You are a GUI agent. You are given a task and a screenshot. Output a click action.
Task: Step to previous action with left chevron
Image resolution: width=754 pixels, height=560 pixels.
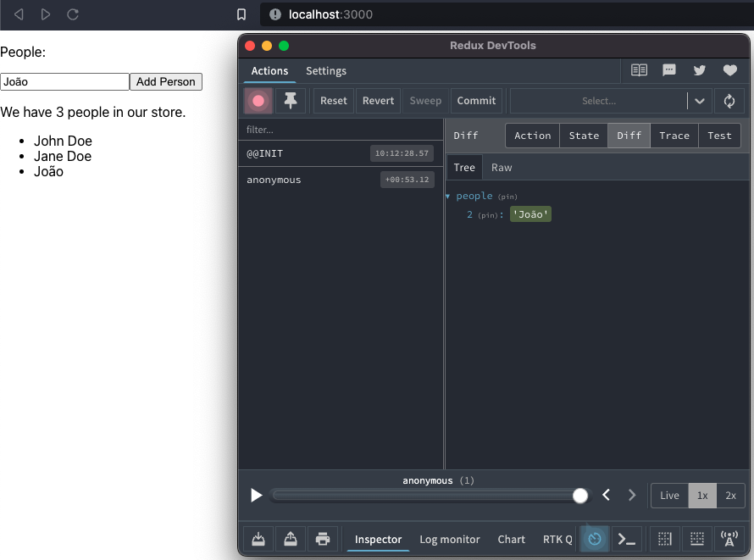606,495
